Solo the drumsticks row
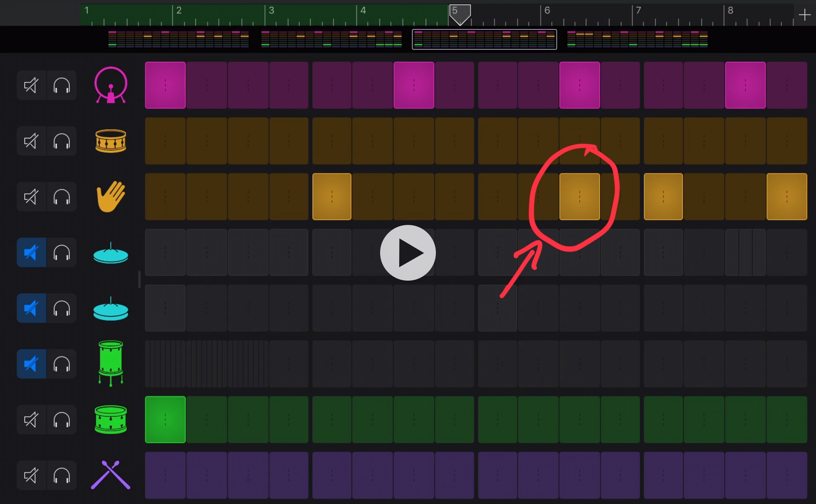 62,475
